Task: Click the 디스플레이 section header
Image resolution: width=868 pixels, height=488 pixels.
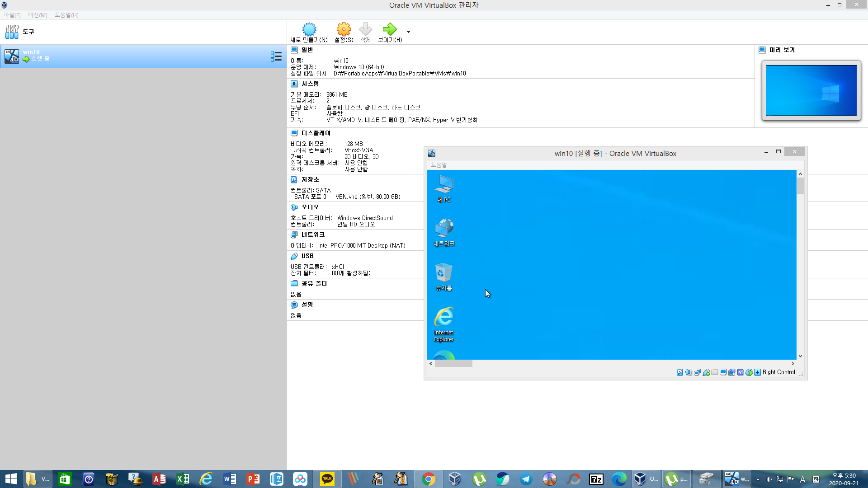Action: coord(316,133)
